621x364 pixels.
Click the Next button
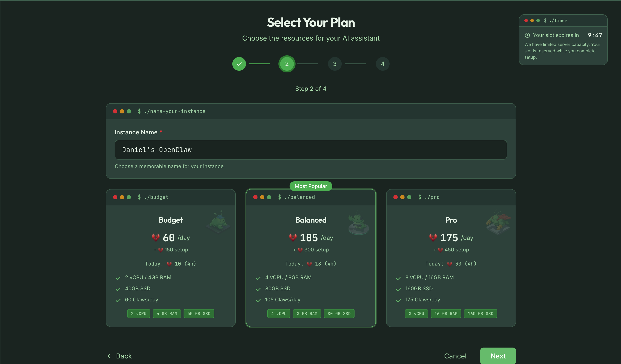(498, 356)
